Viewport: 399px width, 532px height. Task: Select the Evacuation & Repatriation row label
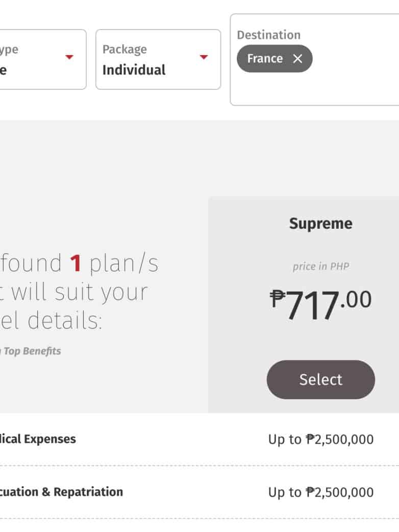pyautogui.click(x=61, y=492)
